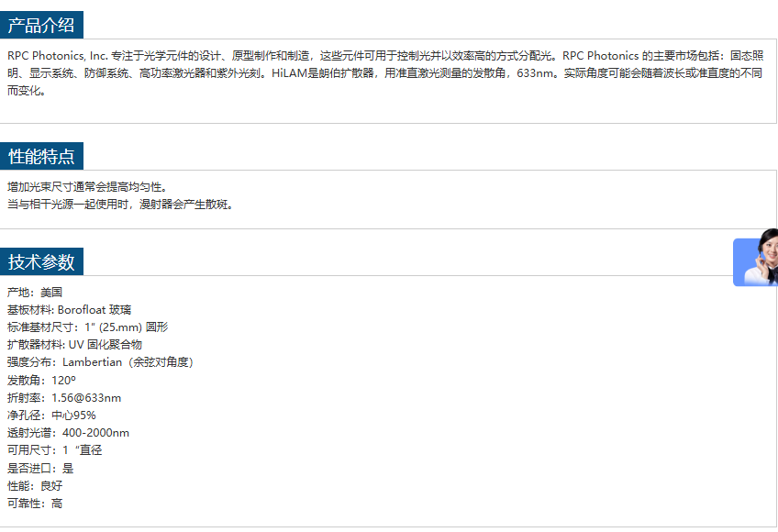Click the 标准基材尺寸 1" (25.mm) line

[87, 327]
